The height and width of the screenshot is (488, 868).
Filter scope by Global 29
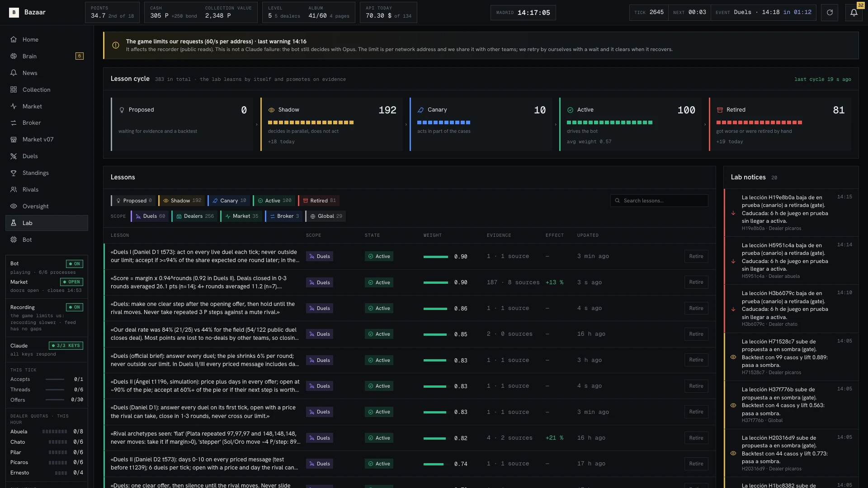(x=325, y=216)
